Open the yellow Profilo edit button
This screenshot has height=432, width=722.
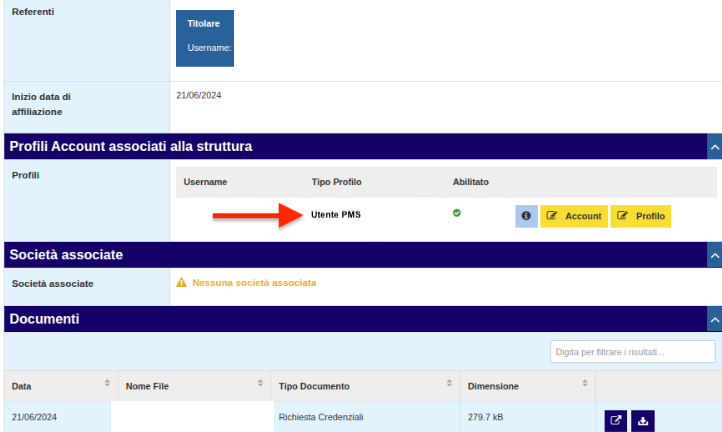[641, 216]
